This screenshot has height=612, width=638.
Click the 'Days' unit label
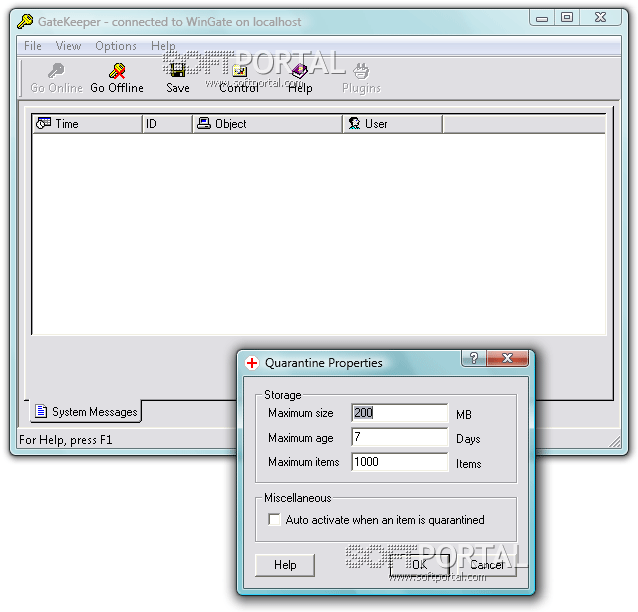(468, 439)
